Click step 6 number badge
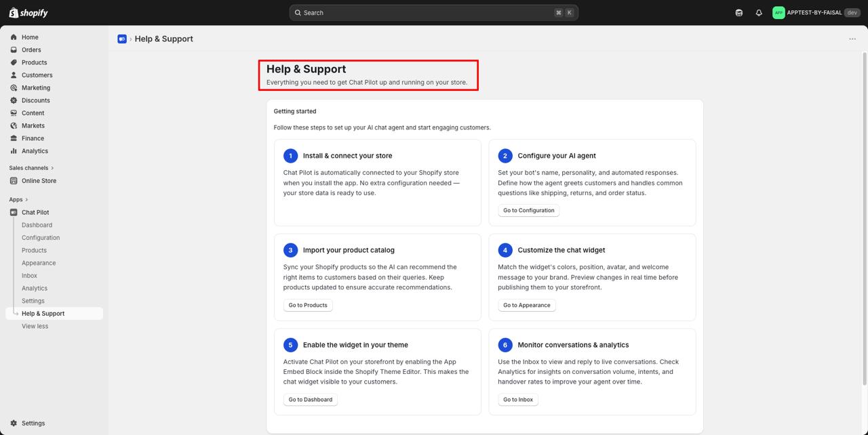Viewport: 868px width, 435px height. (x=505, y=345)
